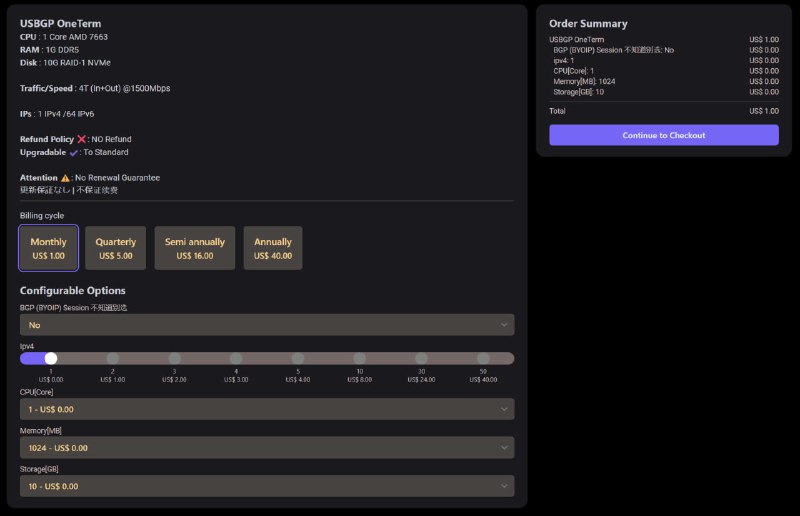This screenshot has width=800, height=516.
Task: Click the purple checkmark beside Upgradable
Action: tap(74, 153)
